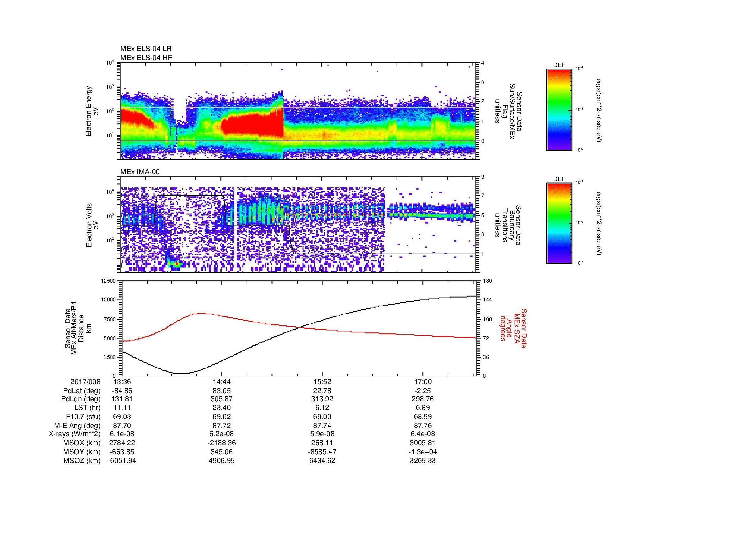Click the MSOZ value '-6051.94'
756x534 pixels.
click(x=122, y=461)
